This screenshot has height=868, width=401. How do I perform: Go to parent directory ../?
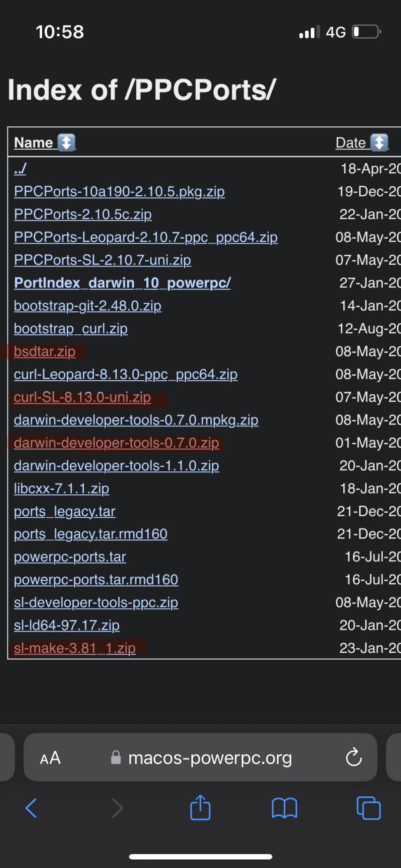point(20,168)
